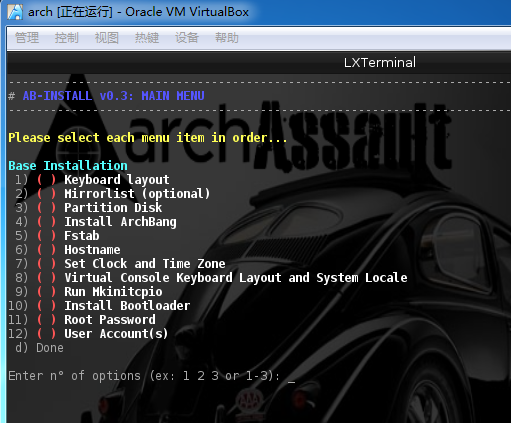Click the Install Bootloader checkbox marker
Viewport: 511px width, 423px height.
pyautogui.click(x=46, y=306)
